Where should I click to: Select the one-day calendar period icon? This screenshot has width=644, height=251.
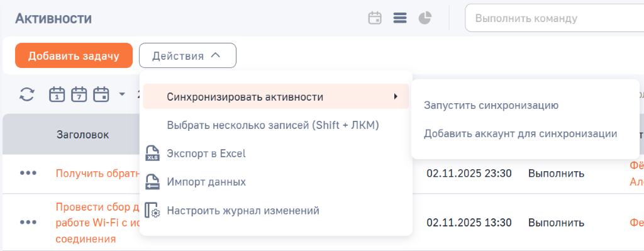click(57, 94)
